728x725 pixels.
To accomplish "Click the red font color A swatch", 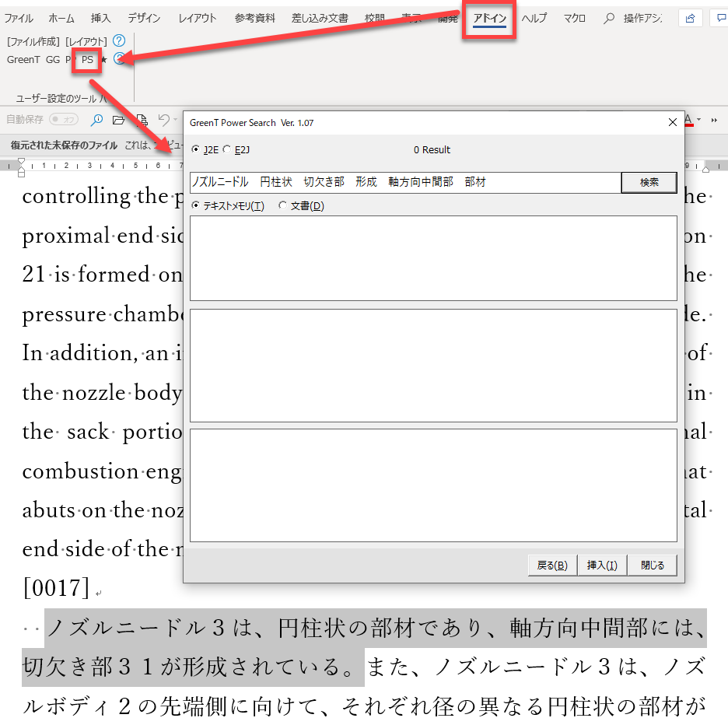I will pos(688,120).
